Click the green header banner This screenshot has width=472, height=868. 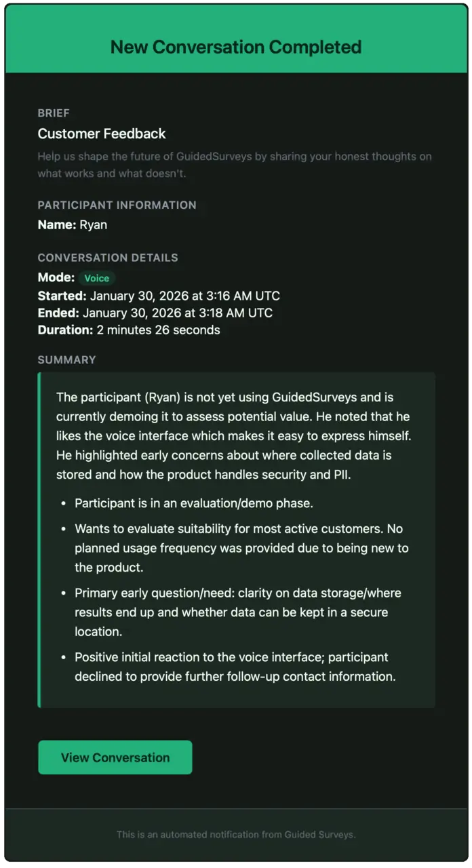(236, 37)
